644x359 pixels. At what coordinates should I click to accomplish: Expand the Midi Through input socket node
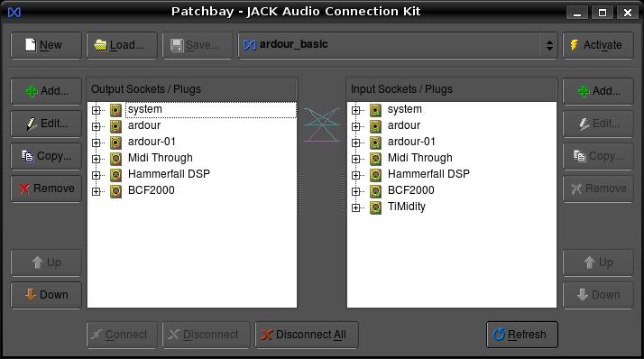[x=355, y=159]
